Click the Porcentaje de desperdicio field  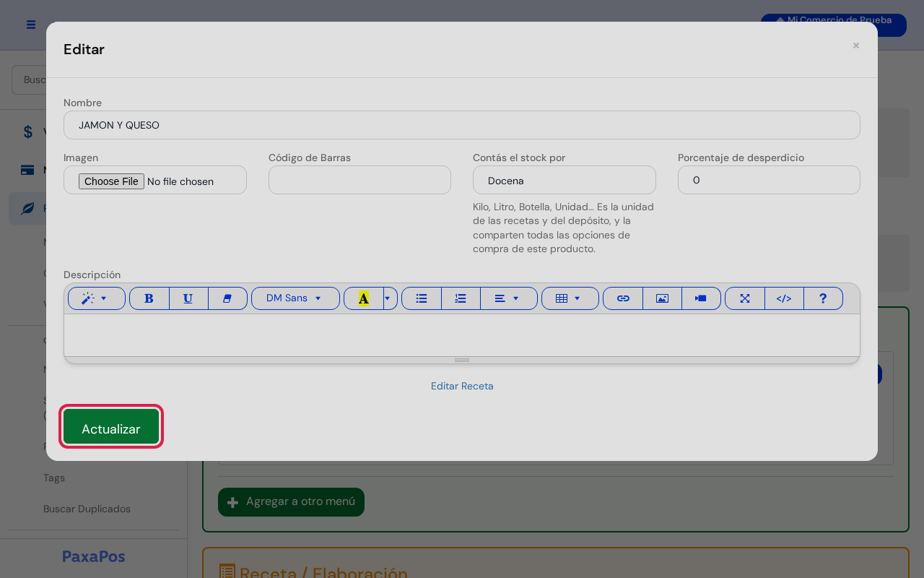(769, 180)
